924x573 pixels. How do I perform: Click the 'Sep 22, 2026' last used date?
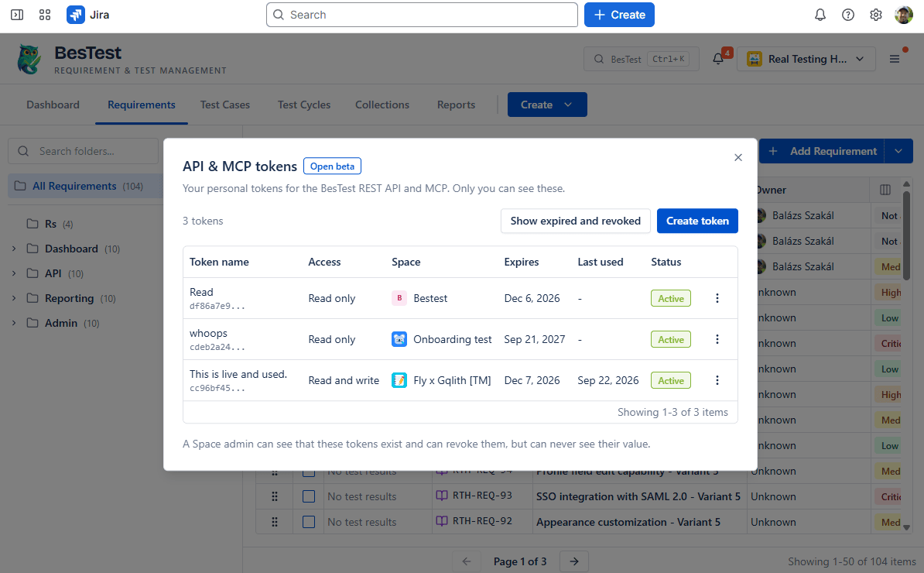click(x=607, y=381)
